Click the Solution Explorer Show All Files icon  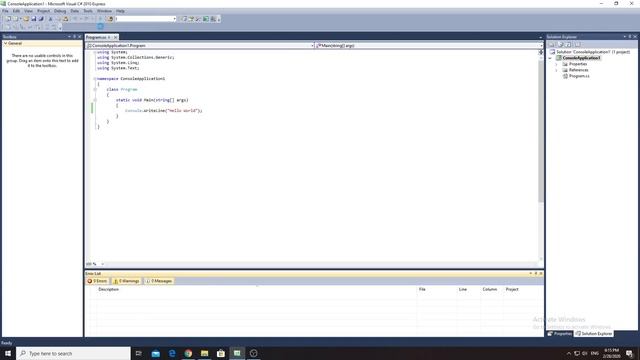(x=560, y=44)
